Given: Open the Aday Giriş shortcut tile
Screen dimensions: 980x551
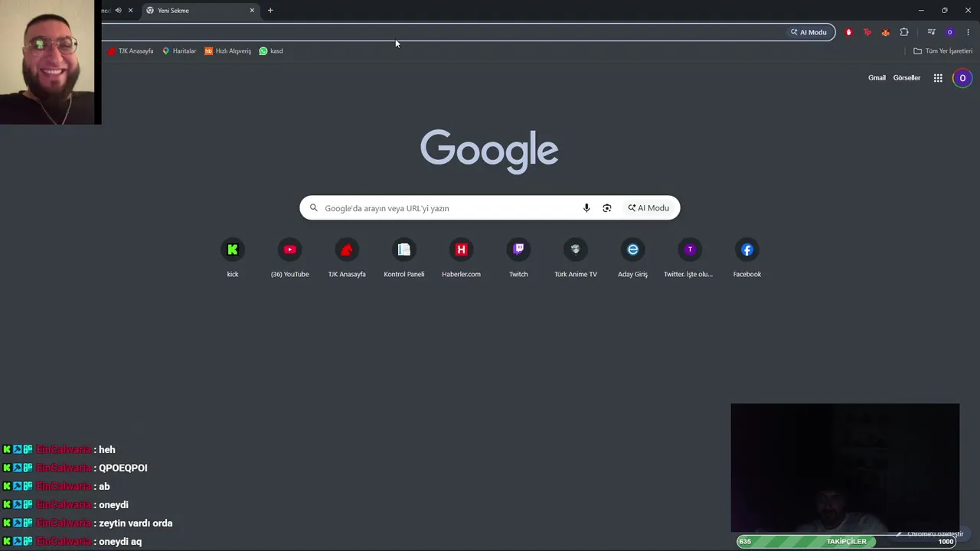Looking at the screenshot, I should tap(632, 258).
